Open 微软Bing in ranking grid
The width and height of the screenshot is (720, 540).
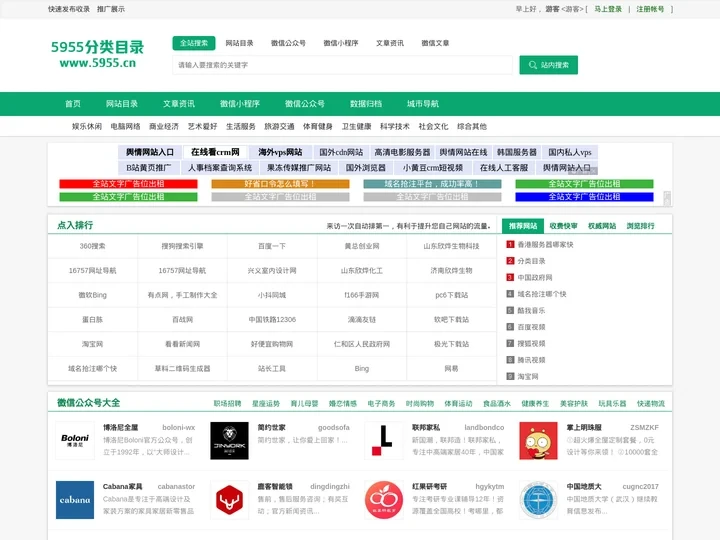92,295
